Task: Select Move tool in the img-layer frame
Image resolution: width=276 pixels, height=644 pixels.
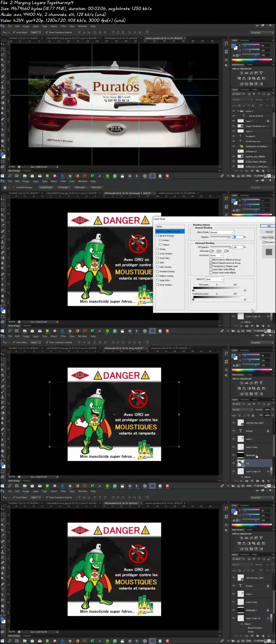Action: coord(3,354)
